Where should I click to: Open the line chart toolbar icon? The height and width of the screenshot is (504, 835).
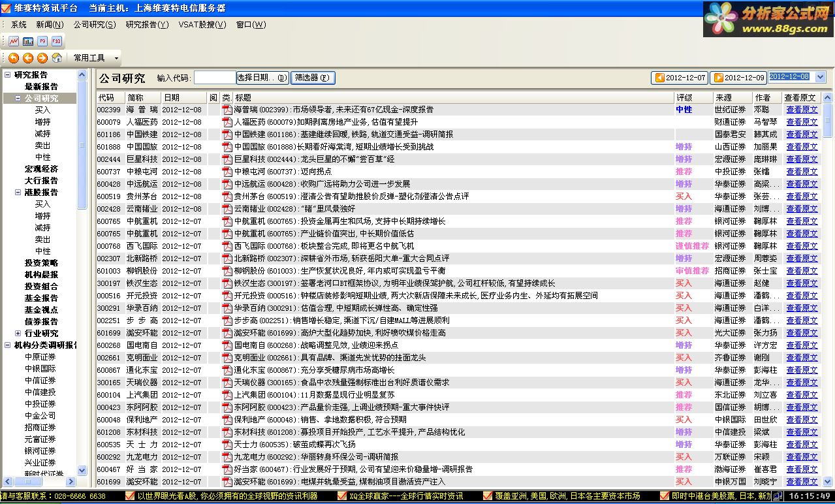point(14,41)
